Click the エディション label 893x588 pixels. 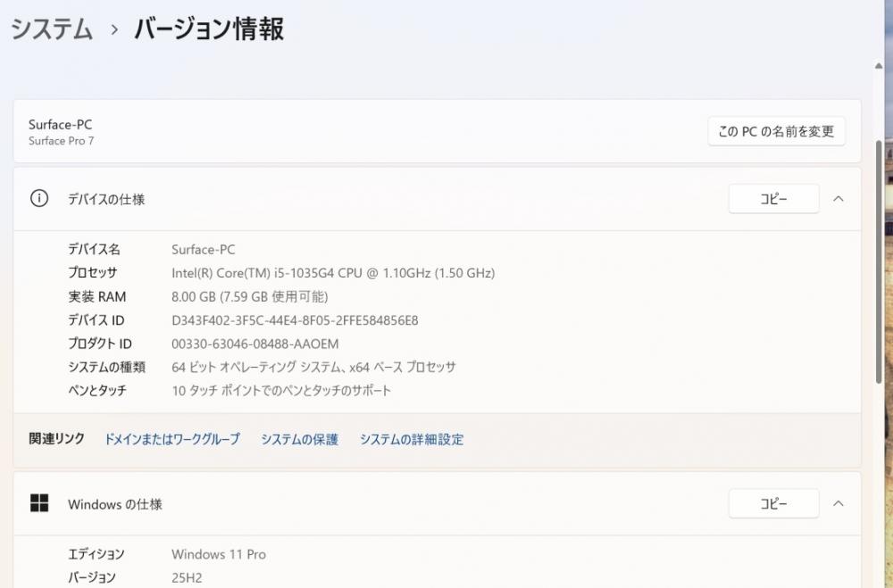coord(96,554)
